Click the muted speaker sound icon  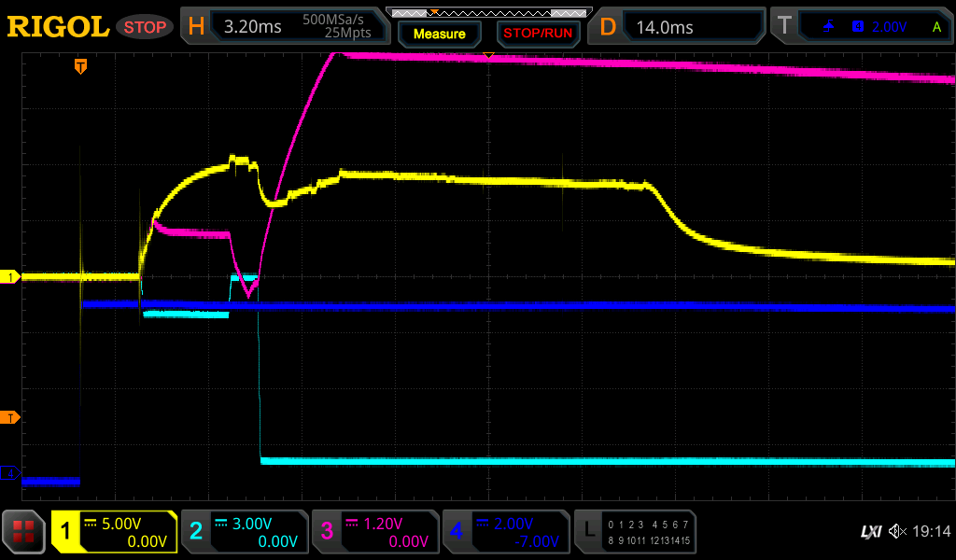coord(898,531)
